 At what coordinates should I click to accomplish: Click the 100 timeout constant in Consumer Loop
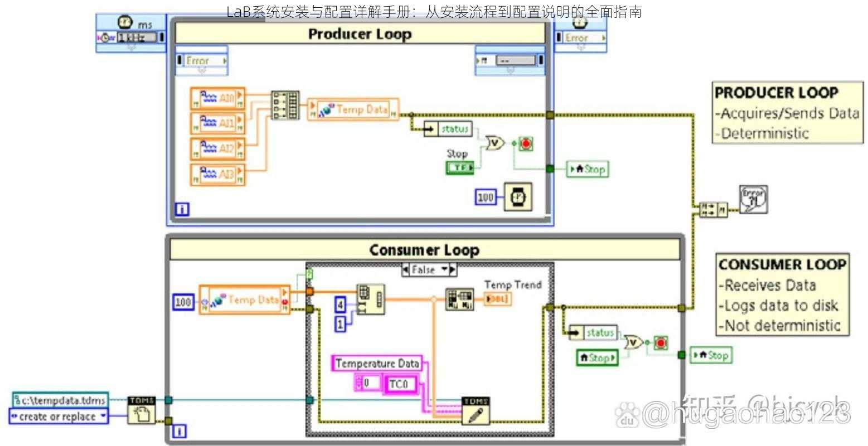(183, 302)
